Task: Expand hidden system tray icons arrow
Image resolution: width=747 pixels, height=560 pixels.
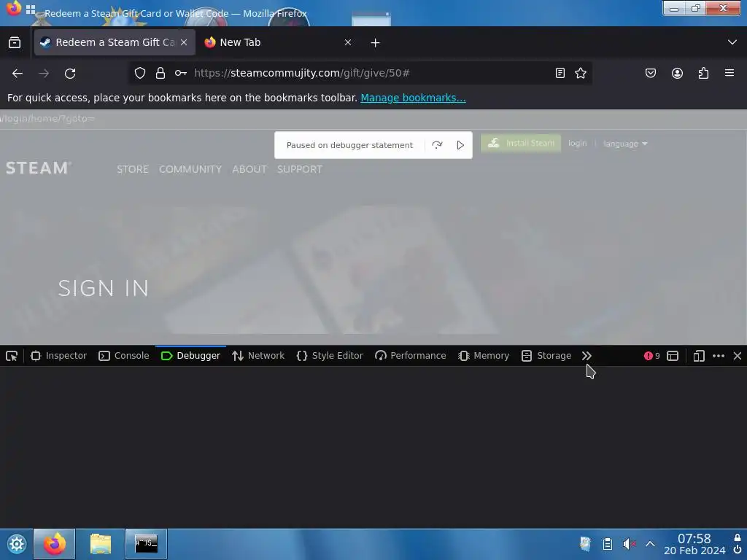Action: (x=650, y=544)
